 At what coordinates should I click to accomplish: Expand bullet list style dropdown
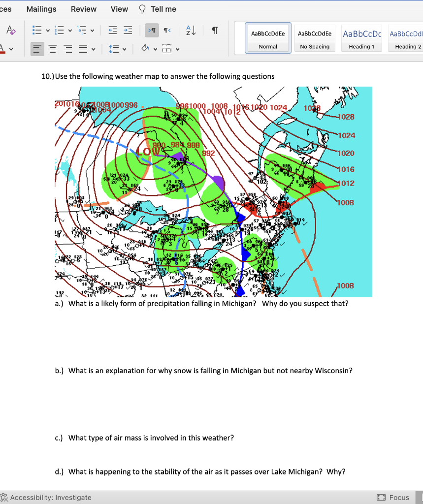48,31
